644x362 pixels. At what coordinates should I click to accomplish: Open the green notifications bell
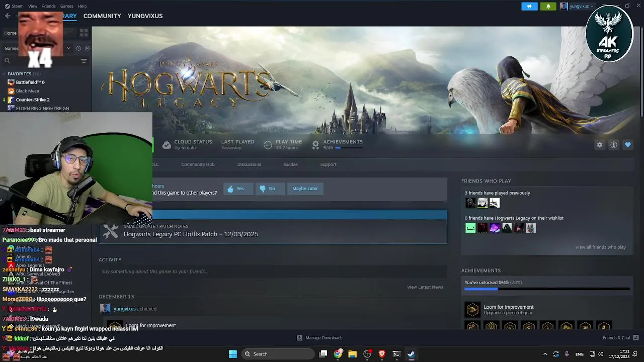pyautogui.click(x=548, y=6)
